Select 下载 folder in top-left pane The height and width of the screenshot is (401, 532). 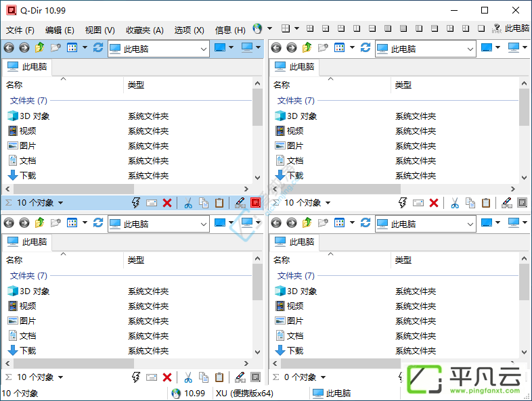click(22, 176)
